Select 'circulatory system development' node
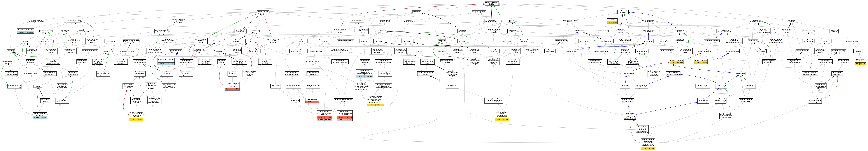 (x=707, y=51)
